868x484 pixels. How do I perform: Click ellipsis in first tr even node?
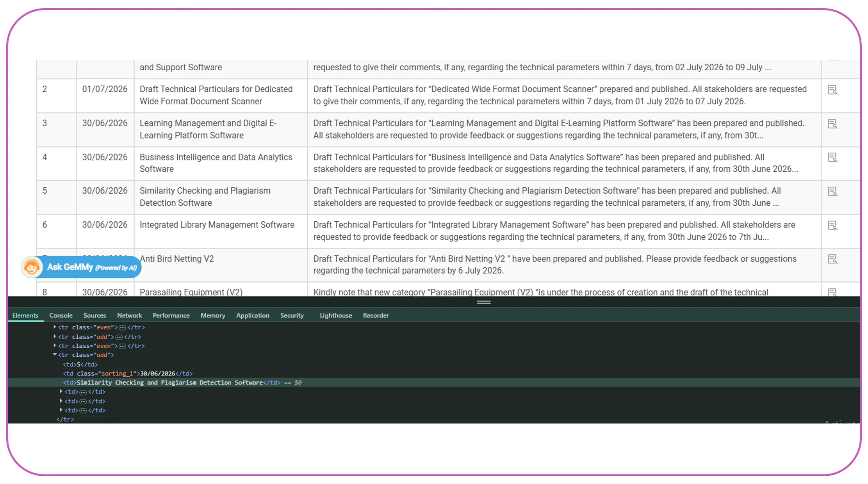[122, 327]
